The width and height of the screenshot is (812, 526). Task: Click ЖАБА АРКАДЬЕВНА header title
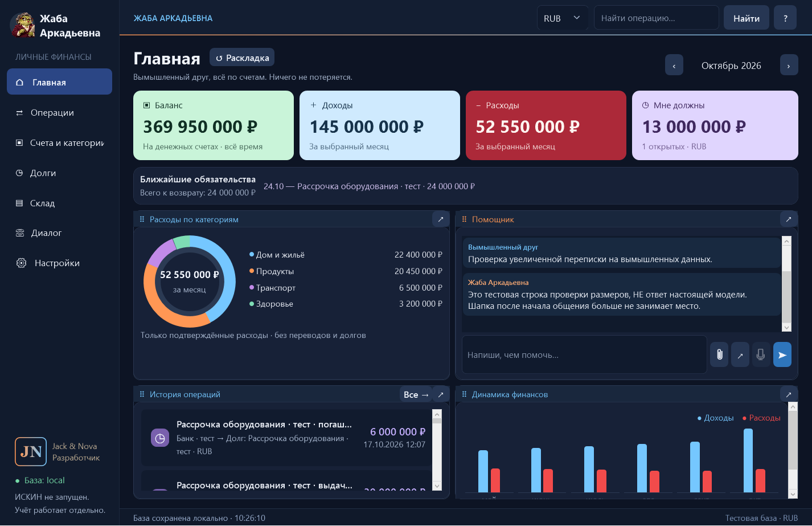(173, 18)
